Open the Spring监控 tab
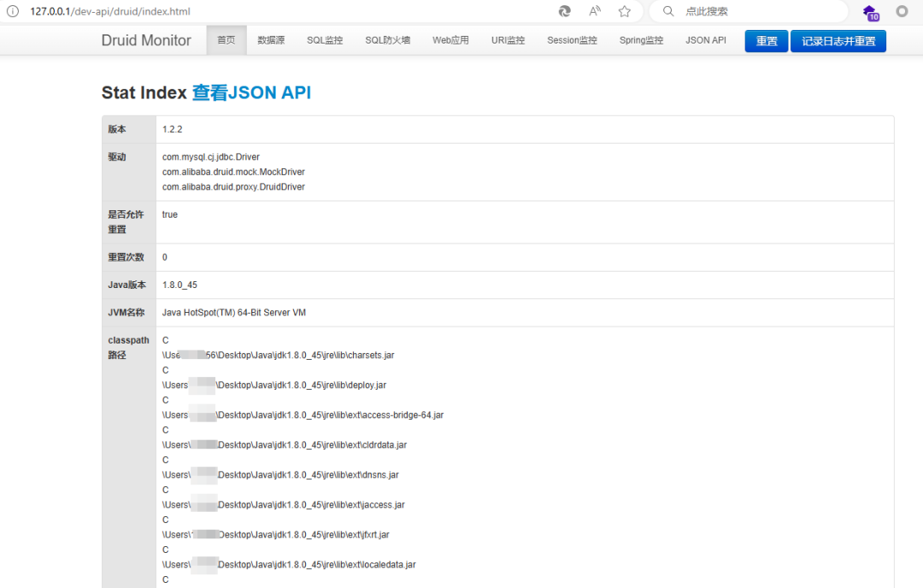Screen dimensions: 923x588 pos(641,40)
